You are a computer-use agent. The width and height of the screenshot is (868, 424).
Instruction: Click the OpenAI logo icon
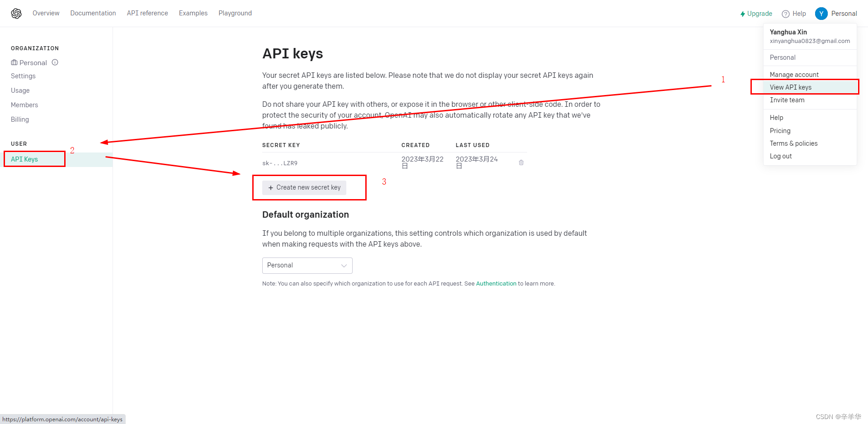pos(16,14)
